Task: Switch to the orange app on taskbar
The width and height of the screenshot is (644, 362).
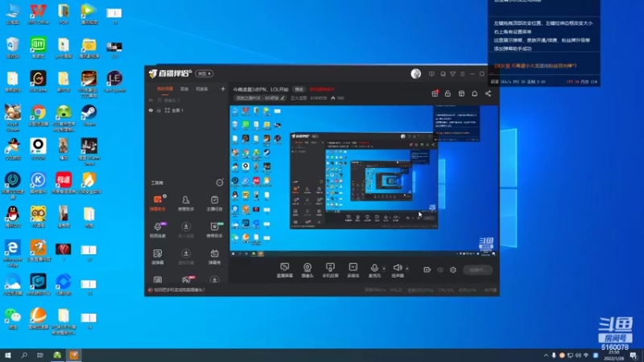Action: point(74,356)
